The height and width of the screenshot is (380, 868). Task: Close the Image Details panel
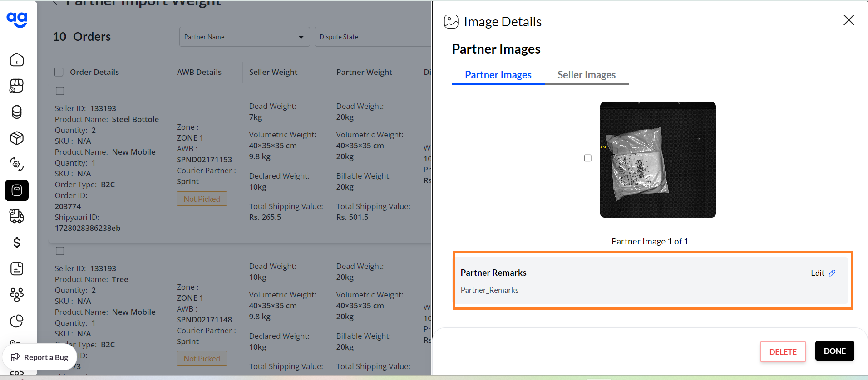pos(849,20)
